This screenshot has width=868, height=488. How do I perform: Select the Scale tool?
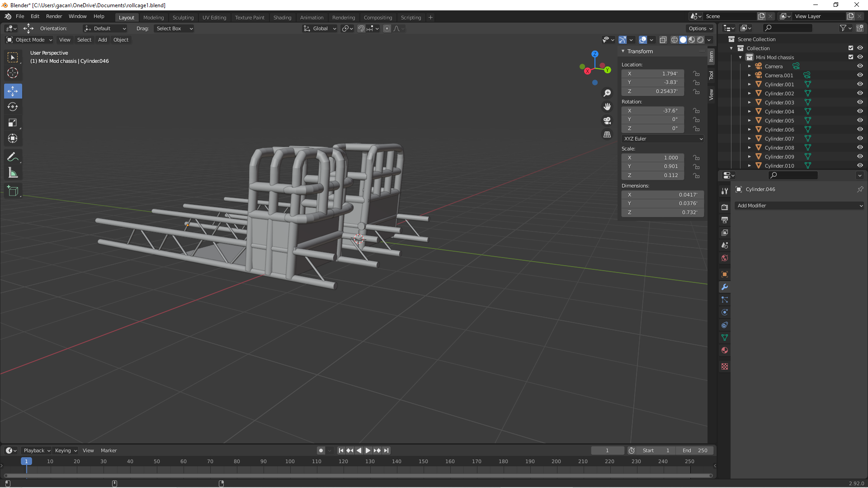(x=13, y=123)
